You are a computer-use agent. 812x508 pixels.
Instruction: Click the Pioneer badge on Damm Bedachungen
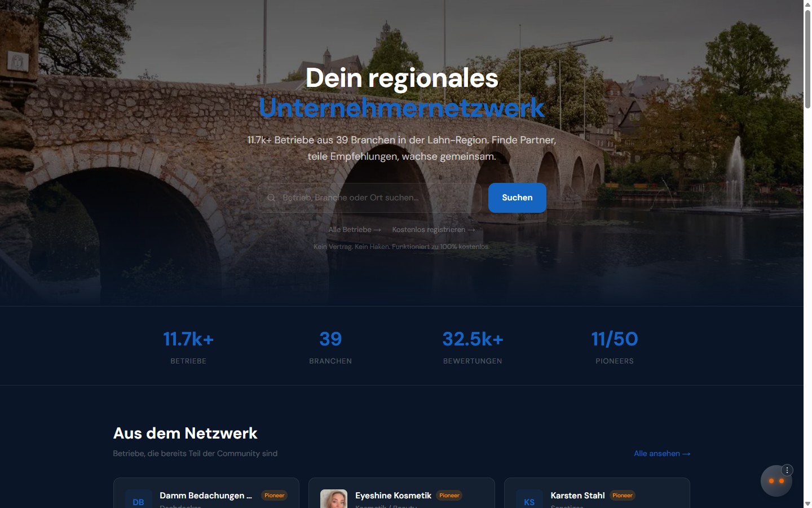point(275,496)
